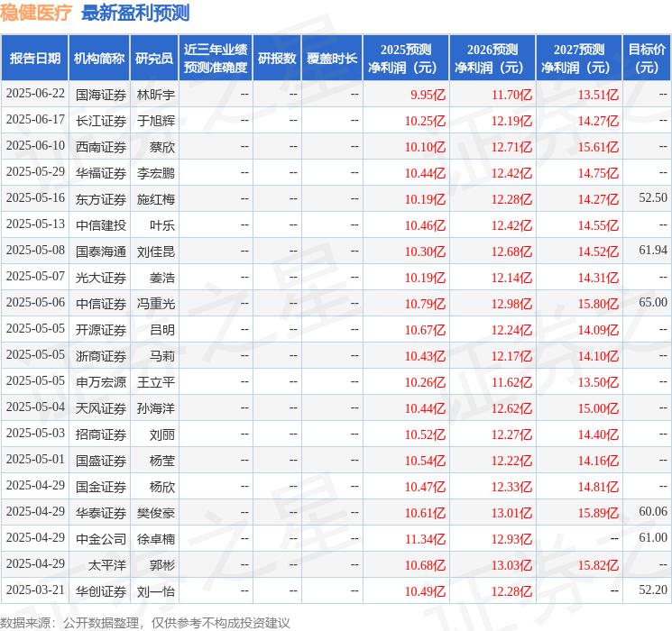Select the 9.95亿 profit value
Screen dimensions: 672x631
[428, 95]
